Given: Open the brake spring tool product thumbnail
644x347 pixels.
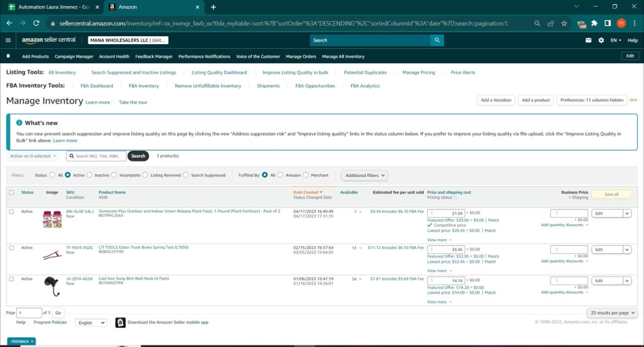Looking at the screenshot, I should click(52, 255).
